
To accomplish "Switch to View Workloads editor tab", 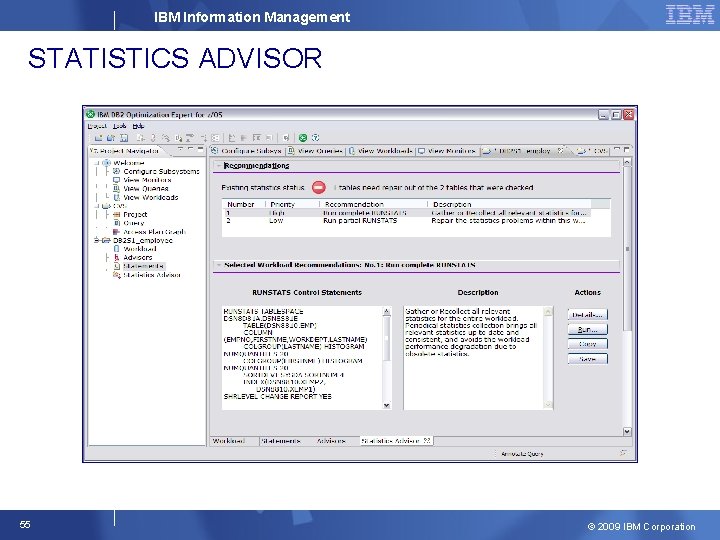I will tap(380, 151).
